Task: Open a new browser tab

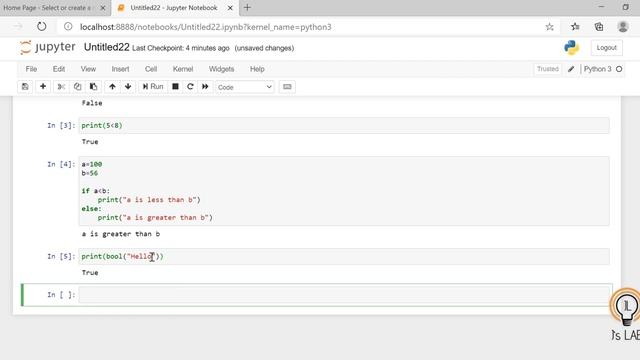Action: [247, 8]
